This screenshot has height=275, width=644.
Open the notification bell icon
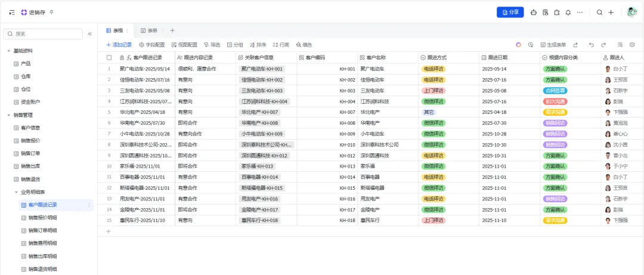568,13
